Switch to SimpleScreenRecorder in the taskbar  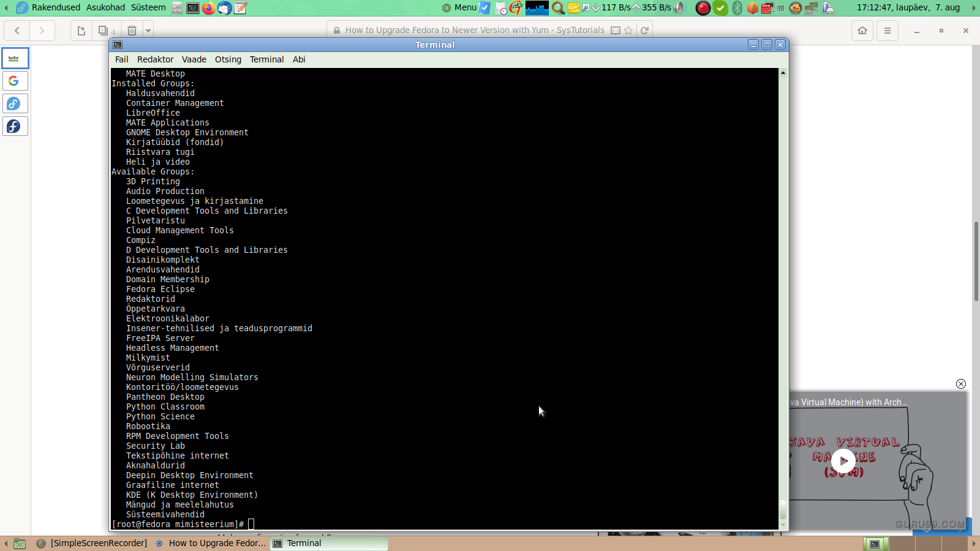click(92, 543)
